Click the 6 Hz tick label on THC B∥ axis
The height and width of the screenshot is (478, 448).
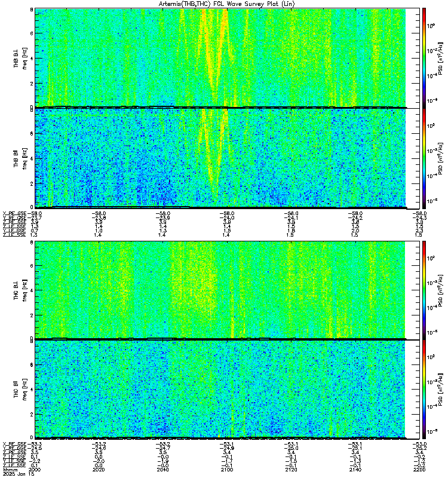tap(32, 364)
